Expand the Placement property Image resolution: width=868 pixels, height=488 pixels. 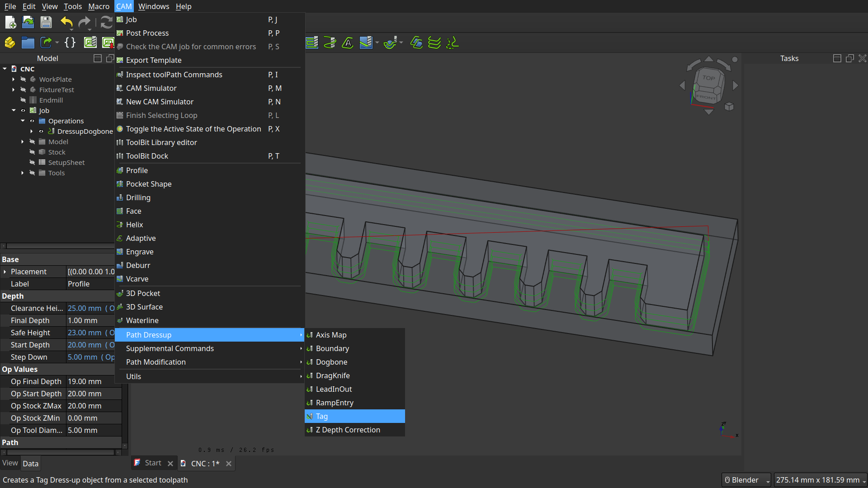(5, 272)
